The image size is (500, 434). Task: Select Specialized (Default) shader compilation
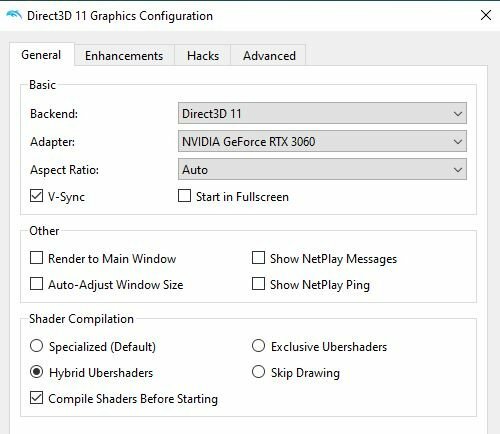(36, 346)
